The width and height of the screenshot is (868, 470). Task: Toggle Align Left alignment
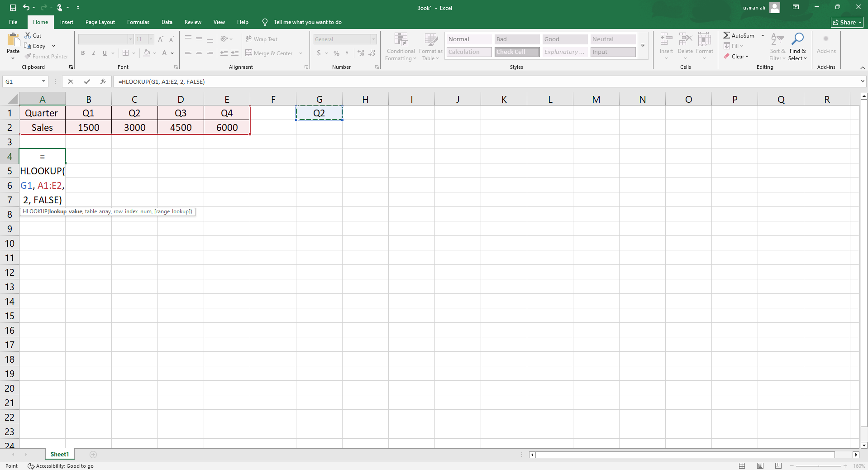(x=188, y=53)
